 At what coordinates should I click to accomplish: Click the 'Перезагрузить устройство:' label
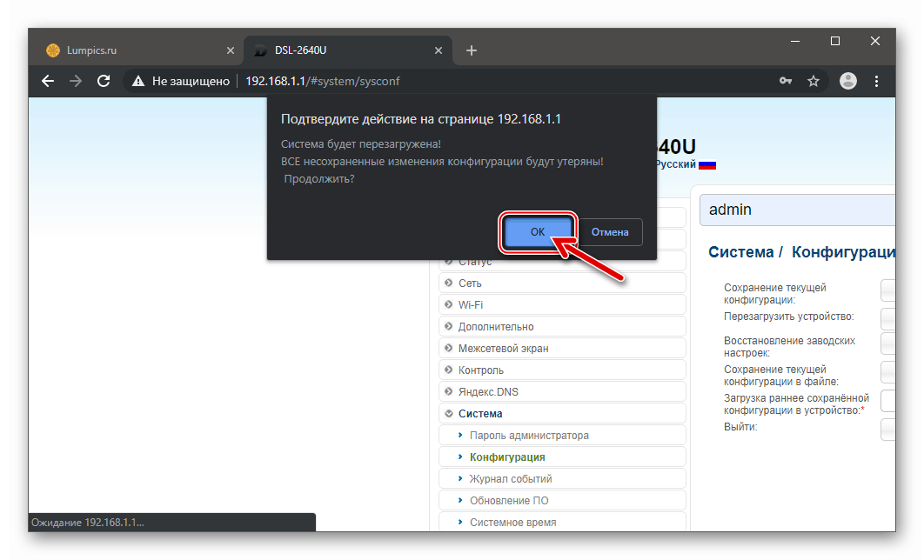coord(788,317)
